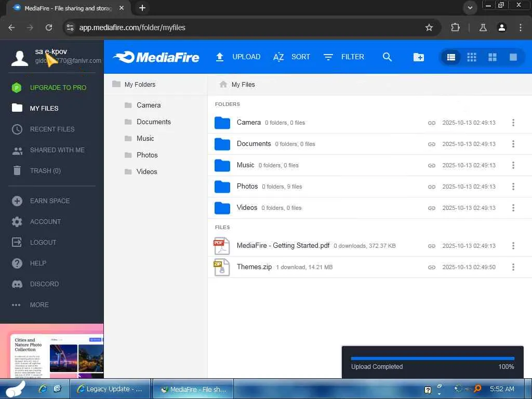Screen dimensions: 532x399
Task: Click Upgrade to Pro in sidebar
Action: 49,87
